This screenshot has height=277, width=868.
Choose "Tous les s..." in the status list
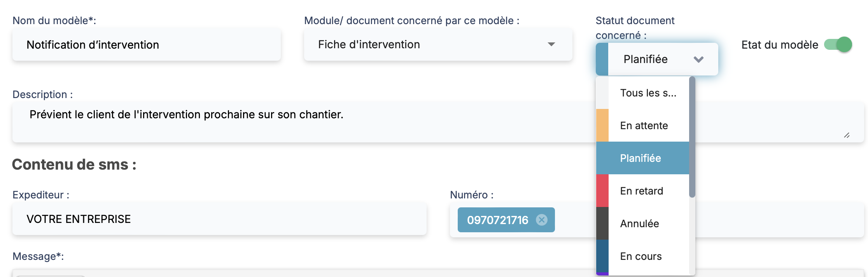click(x=648, y=93)
